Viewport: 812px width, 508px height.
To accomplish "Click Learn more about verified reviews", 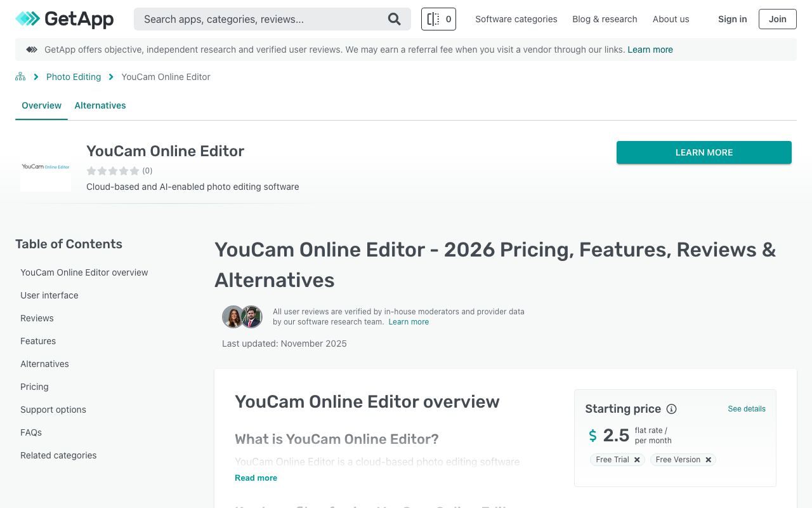I will click(409, 322).
